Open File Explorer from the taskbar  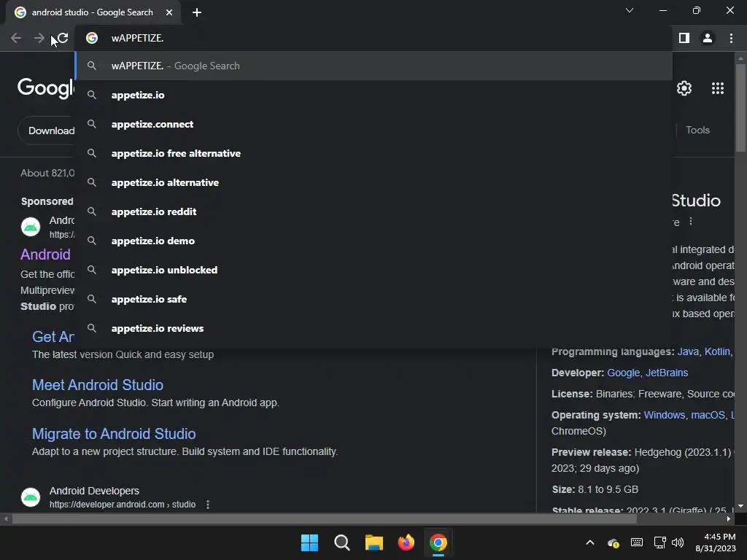click(374, 542)
